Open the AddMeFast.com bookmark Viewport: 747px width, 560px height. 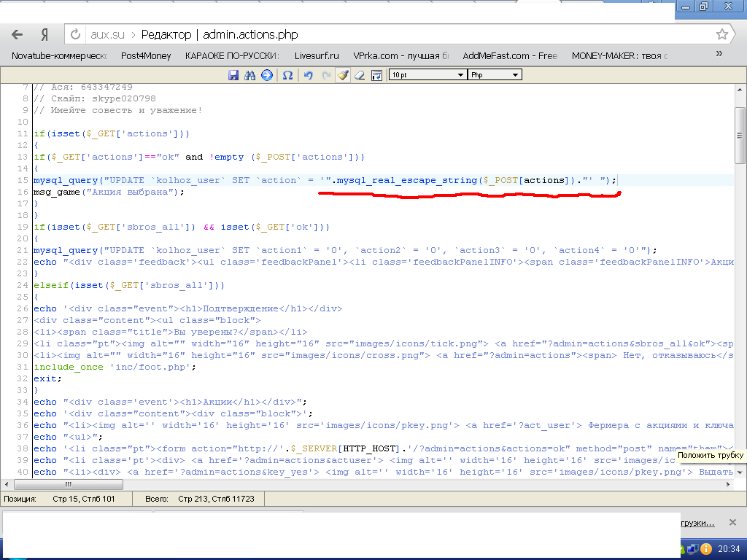tap(509, 55)
